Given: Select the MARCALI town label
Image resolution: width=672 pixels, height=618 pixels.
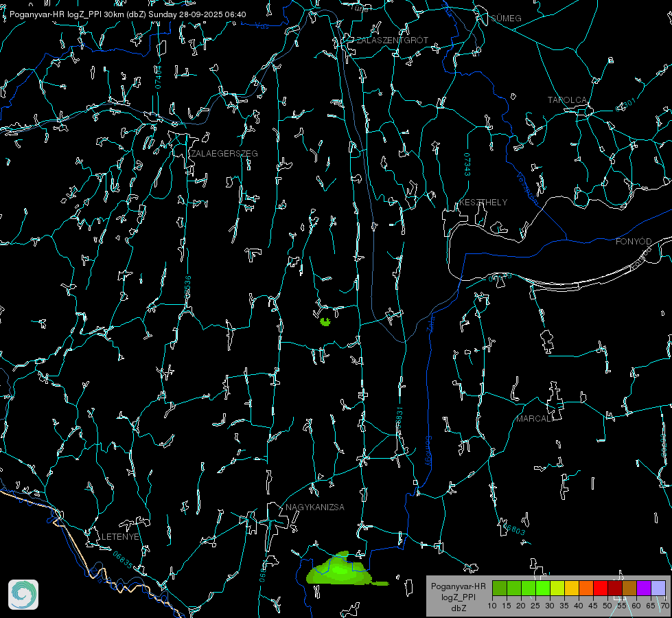Looking at the screenshot, I should point(535,419).
